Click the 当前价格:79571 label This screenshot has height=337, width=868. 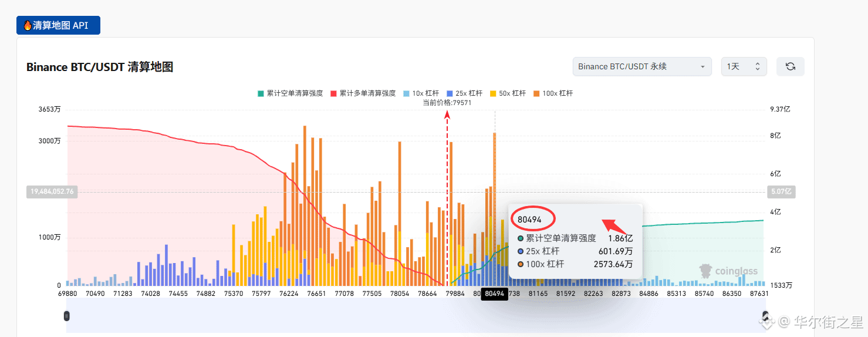pos(447,103)
